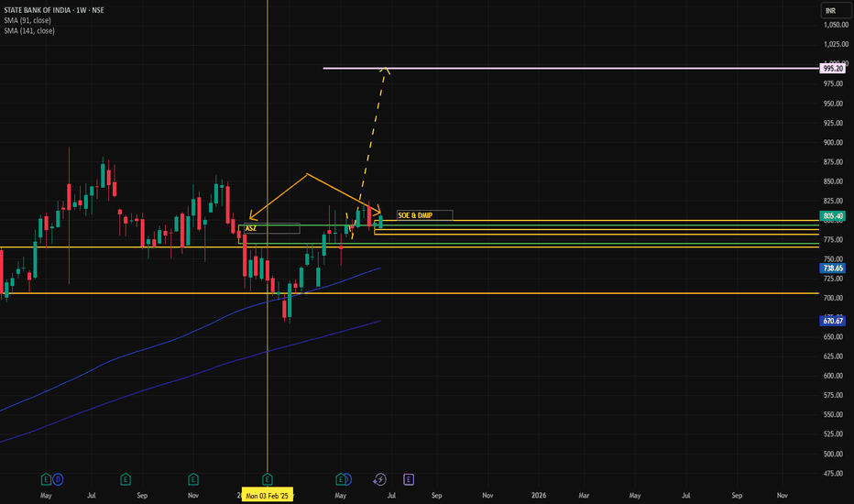Click the 550.00 price axis label

833,414
